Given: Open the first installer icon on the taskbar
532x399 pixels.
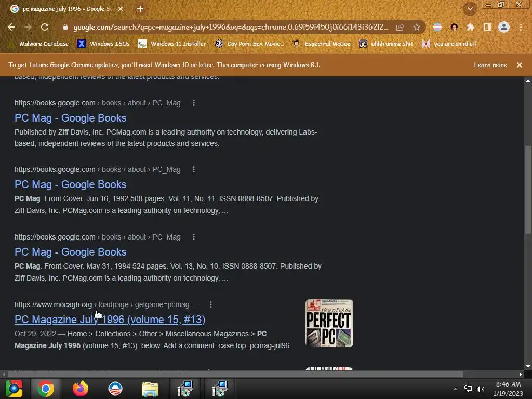Looking at the screenshot, I should (x=185, y=389).
